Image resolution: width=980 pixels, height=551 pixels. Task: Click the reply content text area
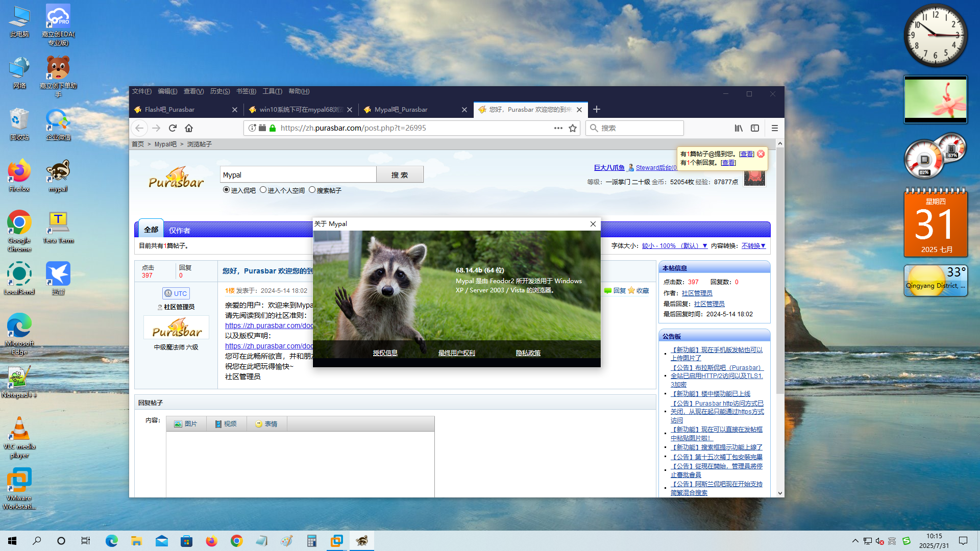click(300, 464)
